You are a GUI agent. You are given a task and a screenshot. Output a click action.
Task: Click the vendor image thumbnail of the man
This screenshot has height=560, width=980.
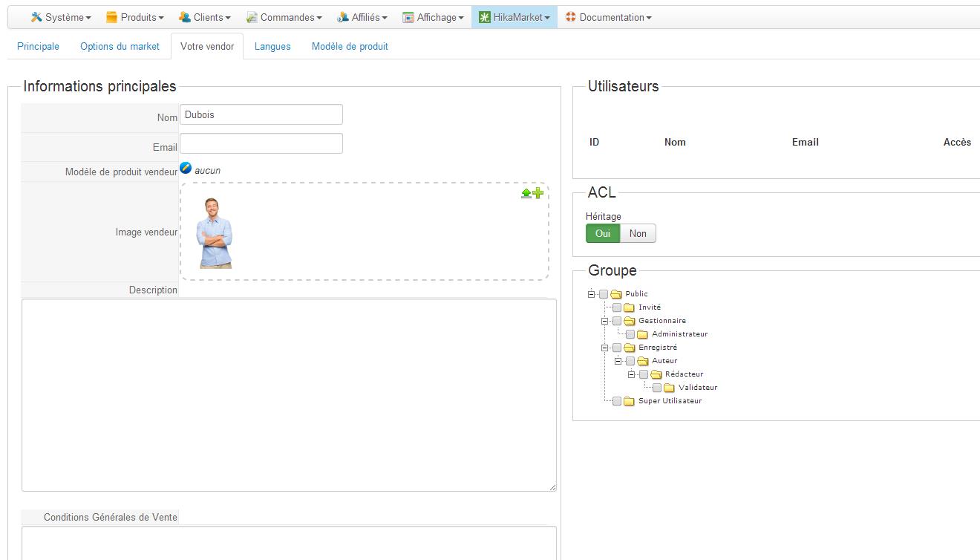pos(214,233)
